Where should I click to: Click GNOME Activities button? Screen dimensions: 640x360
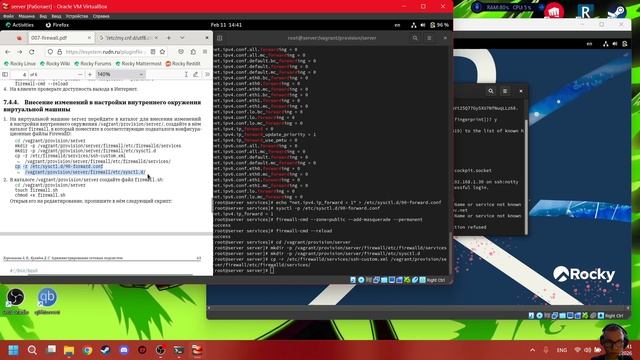click(x=20, y=25)
